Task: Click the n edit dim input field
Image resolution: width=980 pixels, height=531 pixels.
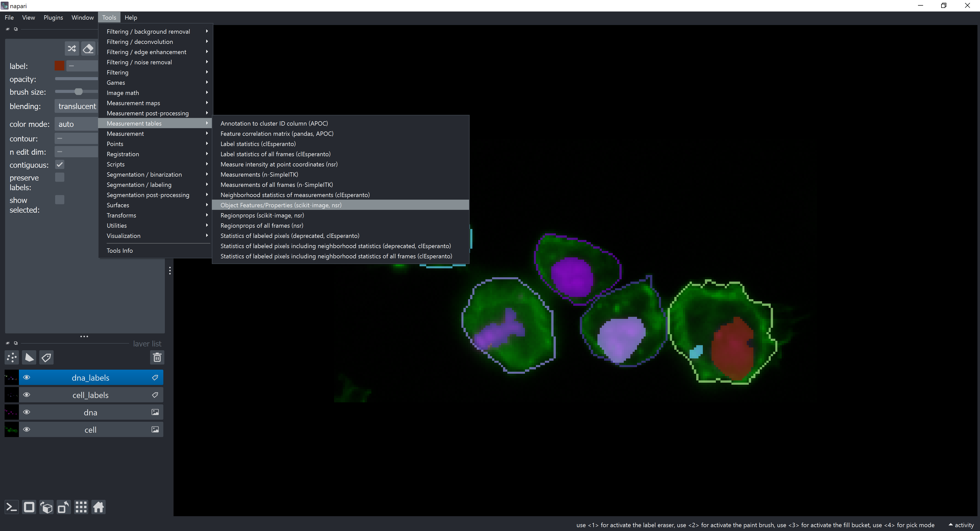Action: click(77, 152)
